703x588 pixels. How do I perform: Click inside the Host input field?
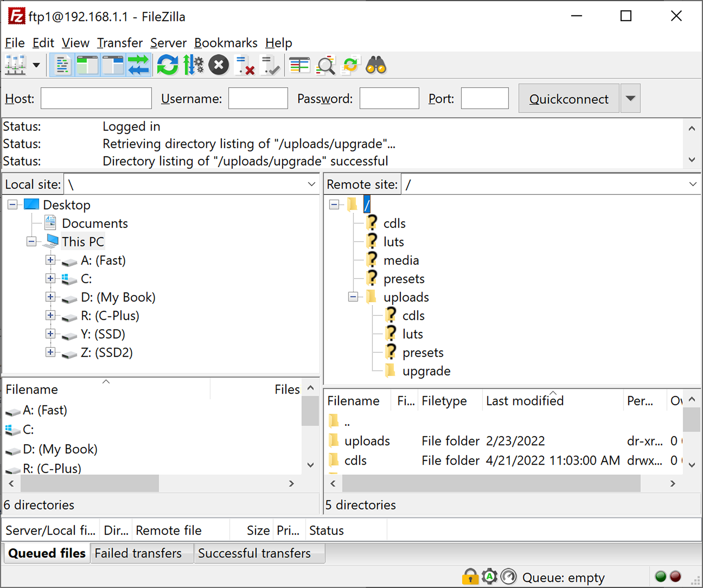(x=96, y=98)
